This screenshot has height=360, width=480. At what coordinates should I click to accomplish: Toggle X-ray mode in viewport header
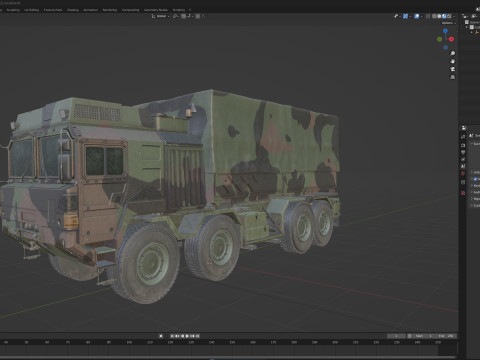[428, 16]
